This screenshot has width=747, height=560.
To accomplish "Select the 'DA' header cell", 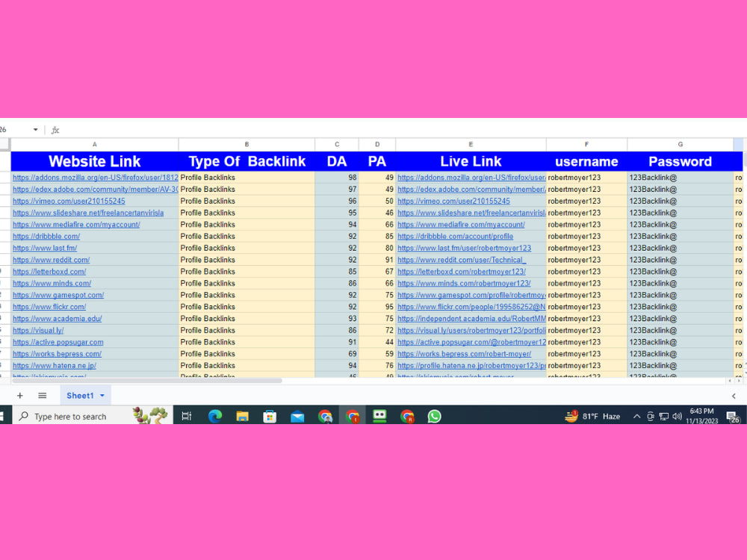I will (337, 161).
